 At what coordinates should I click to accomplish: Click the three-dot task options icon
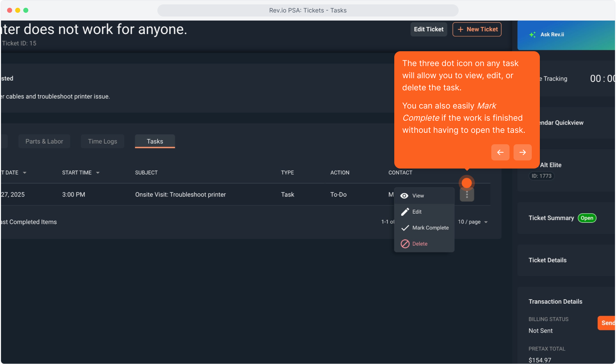[467, 195]
